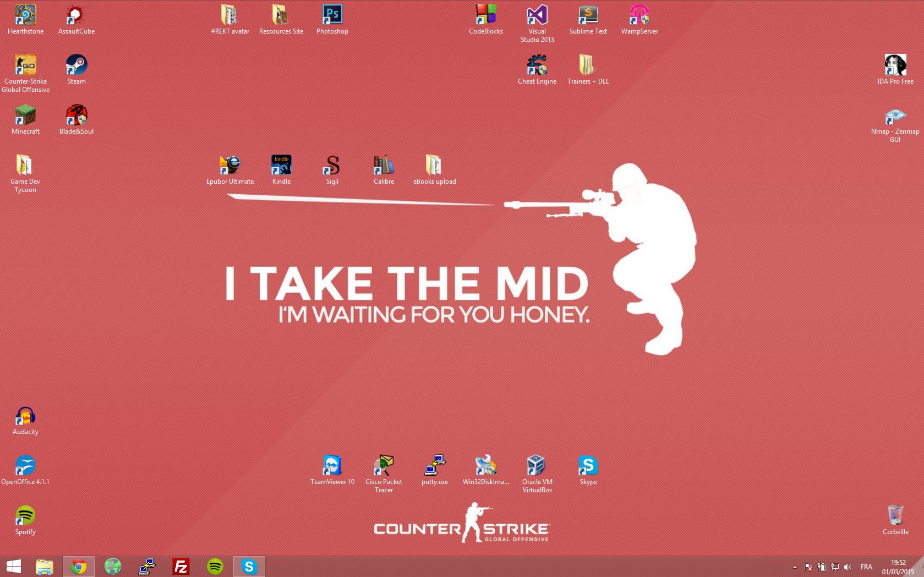Screen dimensions: 924x577
Task: Select the Spotify shortcut on the desktop
Action: click(x=25, y=520)
